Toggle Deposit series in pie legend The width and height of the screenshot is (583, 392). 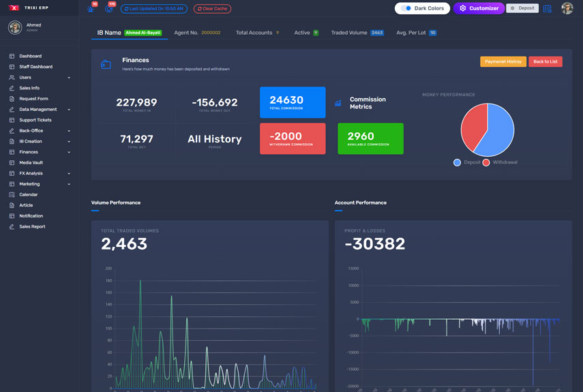click(x=458, y=162)
